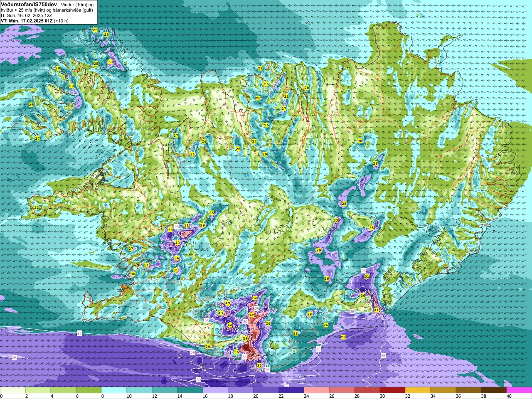This screenshot has height=399, width=532.
Task: Click the 'hviður > 25 m/s (hvítt)' legend description line
Action: [x=47, y=10]
